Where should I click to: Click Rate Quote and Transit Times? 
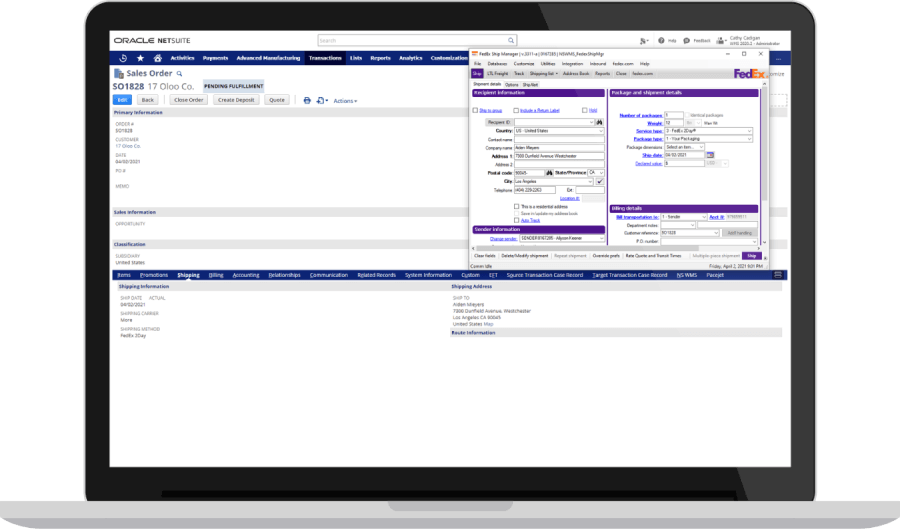click(x=653, y=256)
